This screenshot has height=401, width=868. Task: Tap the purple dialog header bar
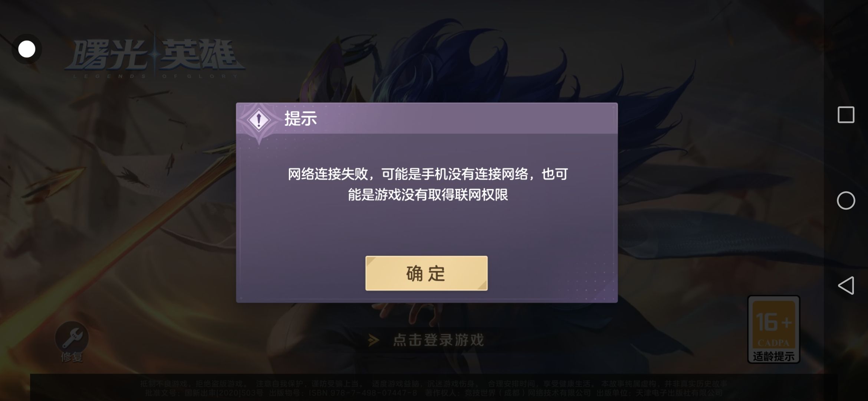pos(427,118)
